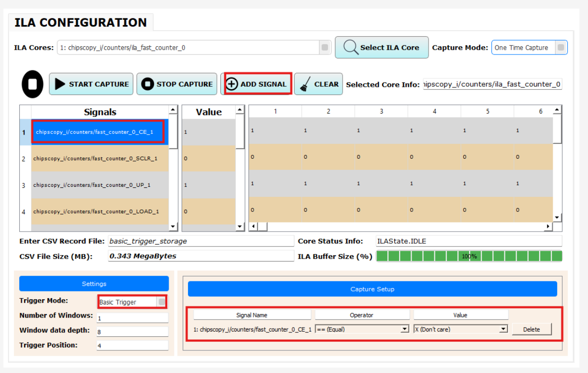The image size is (588, 373).
Task: Select the ILA CONFIGURATION tab
Action: tap(81, 23)
